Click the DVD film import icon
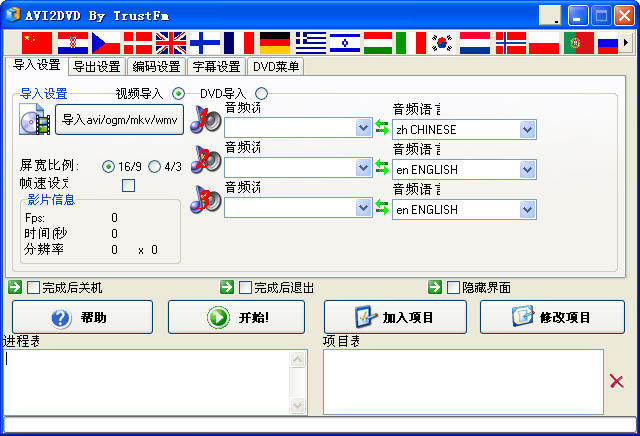640x436 pixels. click(35, 119)
